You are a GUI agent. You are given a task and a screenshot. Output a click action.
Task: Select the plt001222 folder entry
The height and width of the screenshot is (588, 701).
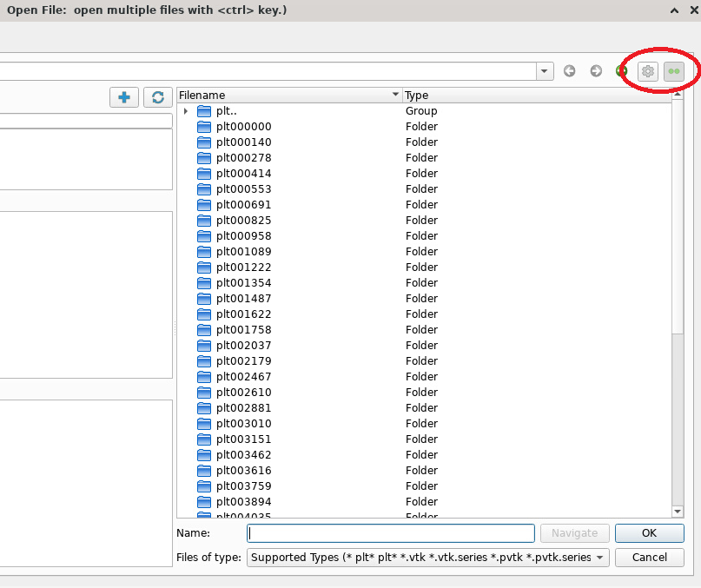click(243, 268)
